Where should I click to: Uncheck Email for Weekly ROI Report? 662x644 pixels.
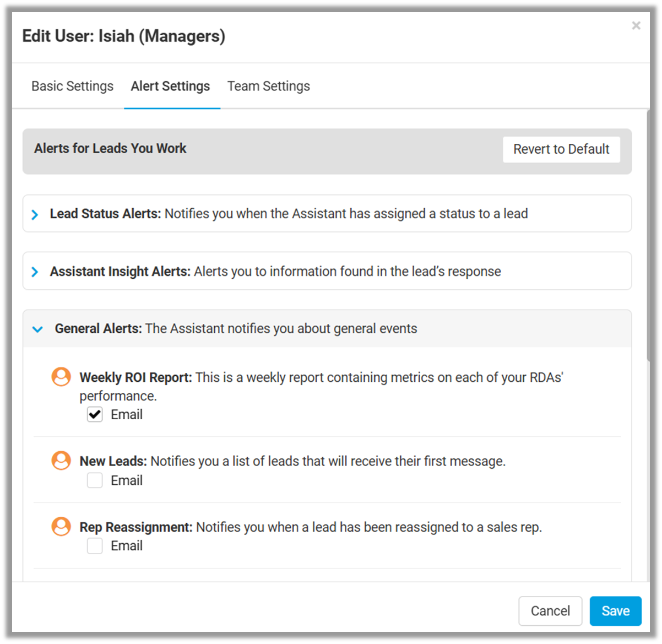click(95, 415)
